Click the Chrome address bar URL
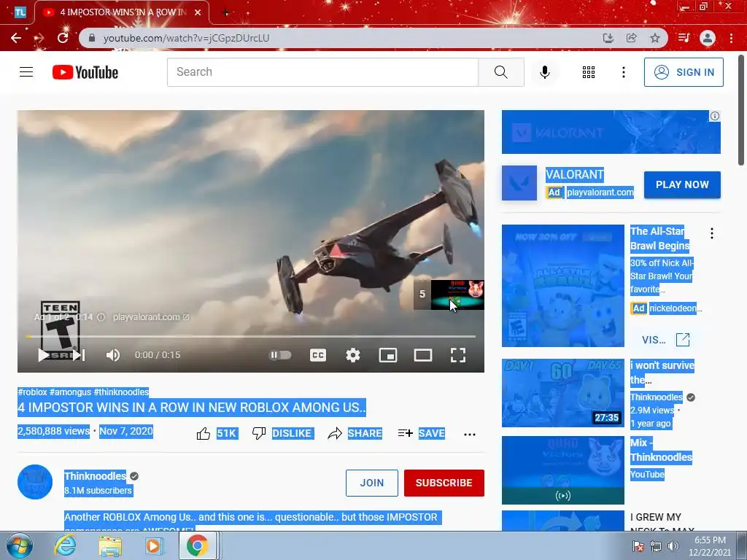The width and height of the screenshot is (747, 560). (186, 38)
